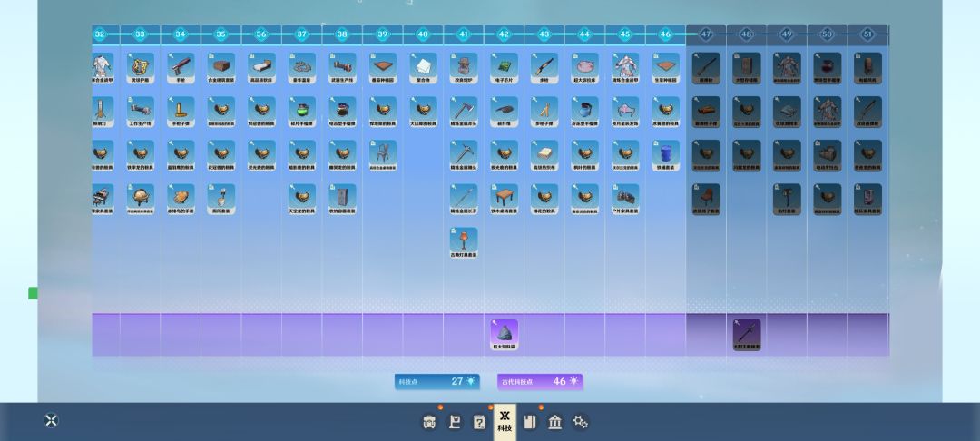This screenshot has height=441, width=980.
Task: Pick the planting plot under level 39
Action: pyautogui.click(x=383, y=68)
